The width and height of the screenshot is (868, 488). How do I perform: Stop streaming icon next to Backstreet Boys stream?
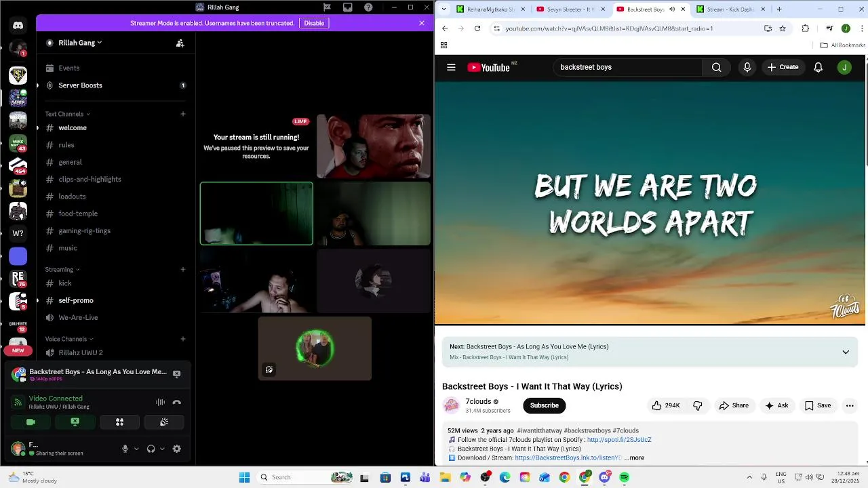coord(176,374)
